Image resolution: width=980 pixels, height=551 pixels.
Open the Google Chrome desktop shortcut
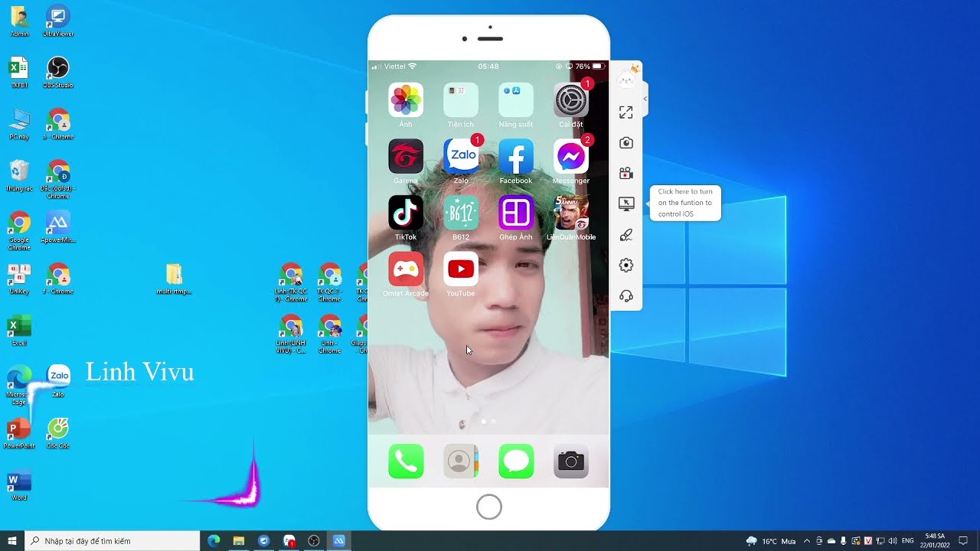(x=19, y=232)
